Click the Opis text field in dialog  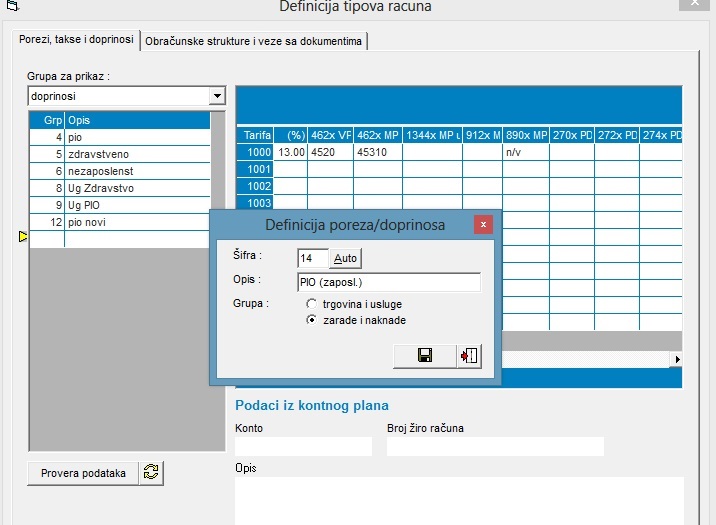[x=388, y=282]
